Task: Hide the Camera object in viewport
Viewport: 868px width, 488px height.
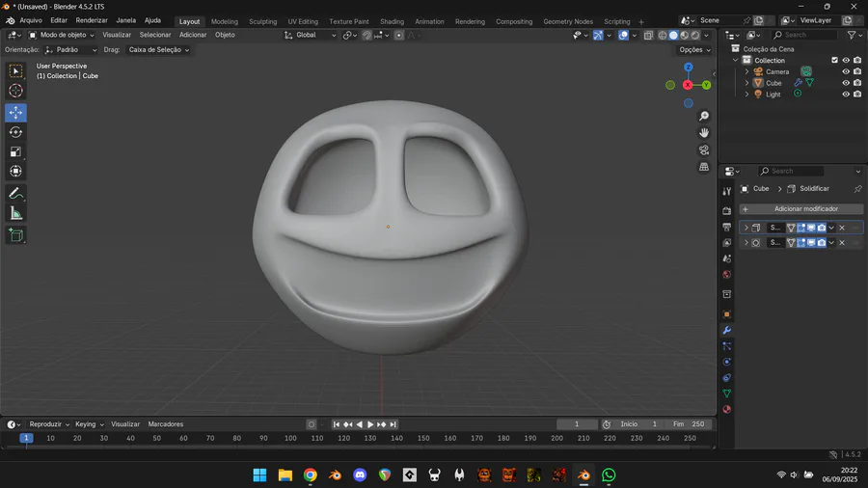Action: (x=846, y=71)
